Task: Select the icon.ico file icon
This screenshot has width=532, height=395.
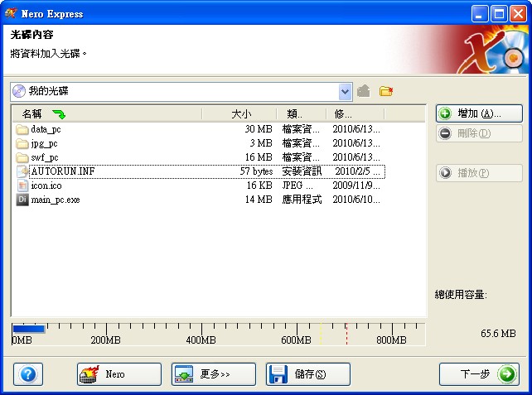Action: tap(22, 185)
